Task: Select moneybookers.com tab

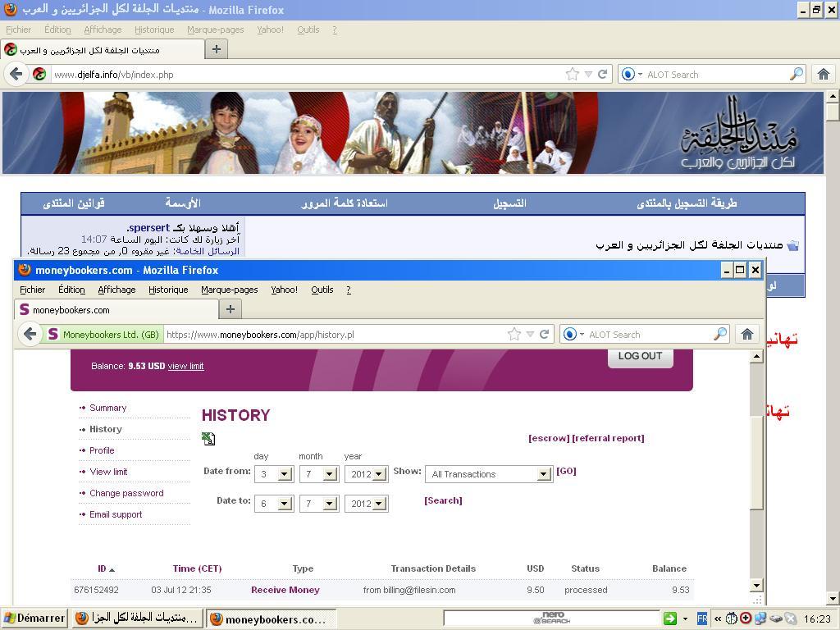Action: pyautogui.click(x=116, y=309)
